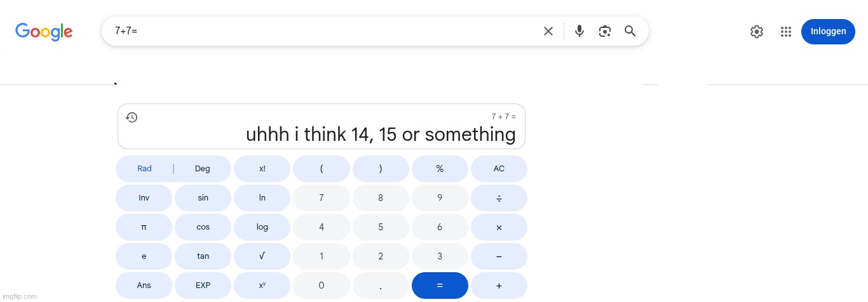This screenshot has height=302, width=868.
Task: Open Google settings gear icon
Action: (x=756, y=32)
